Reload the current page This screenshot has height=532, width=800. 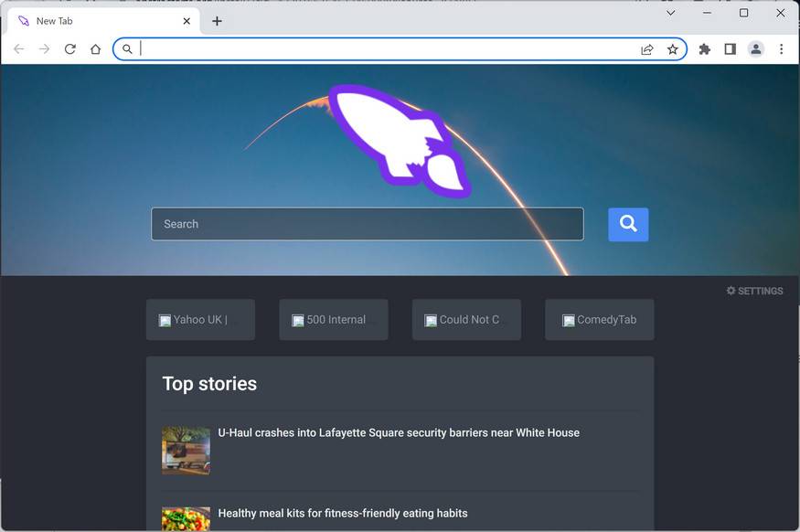tap(69, 49)
